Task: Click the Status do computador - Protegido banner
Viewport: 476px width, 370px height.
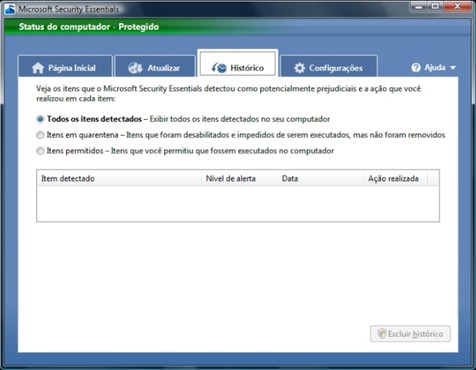Action: pos(238,27)
